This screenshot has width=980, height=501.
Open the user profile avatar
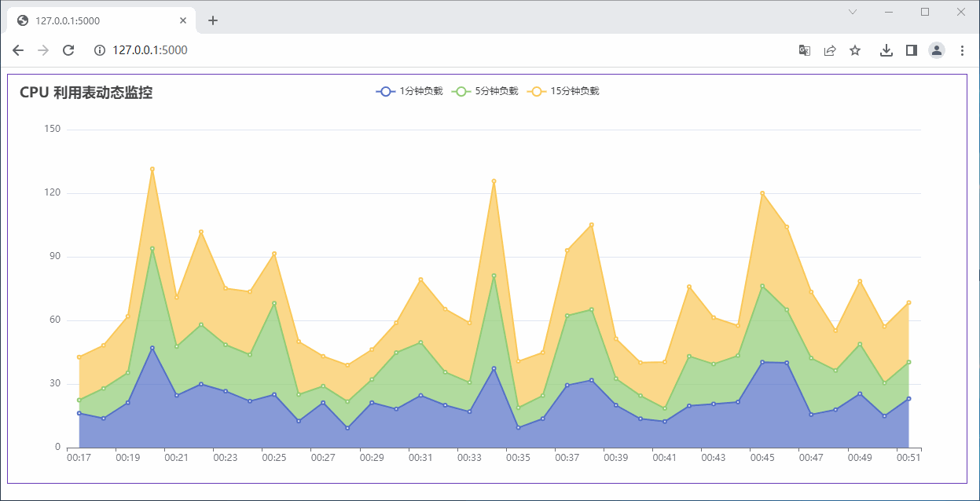point(937,50)
